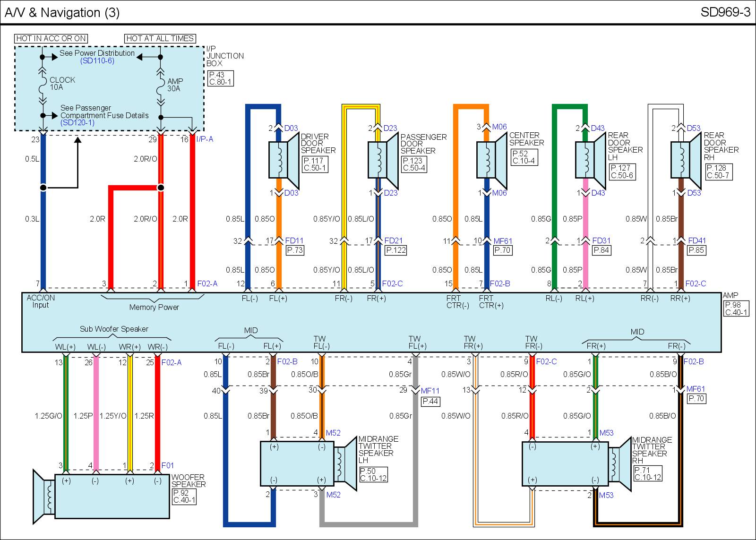Image resolution: width=756 pixels, height=540 pixels.
Task: Open the P.43 C.80-1 junction box reference
Action: click(220, 78)
